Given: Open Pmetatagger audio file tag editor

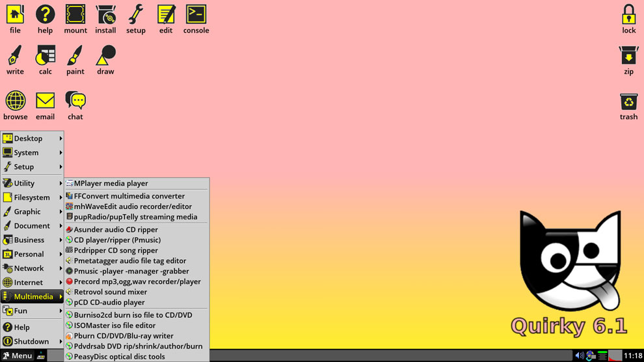Looking at the screenshot, I should coord(137,260).
